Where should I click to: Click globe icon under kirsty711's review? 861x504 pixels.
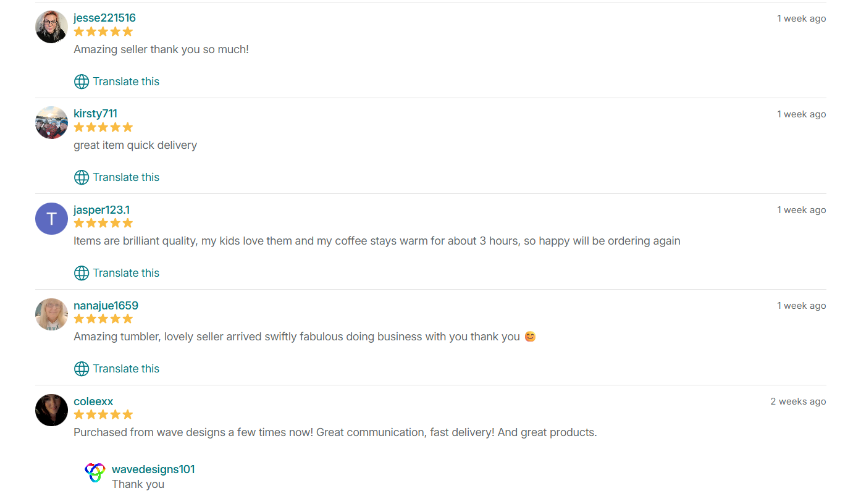click(x=82, y=177)
